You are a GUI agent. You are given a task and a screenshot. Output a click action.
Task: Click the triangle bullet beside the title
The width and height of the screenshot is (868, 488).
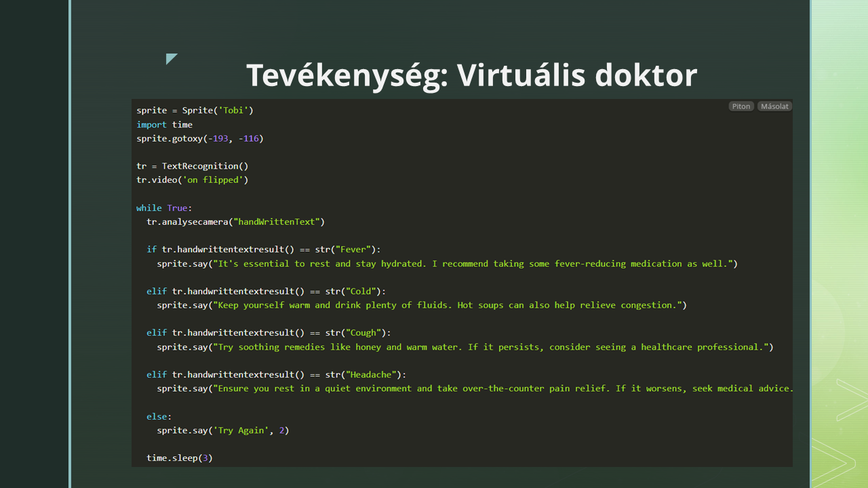click(171, 60)
